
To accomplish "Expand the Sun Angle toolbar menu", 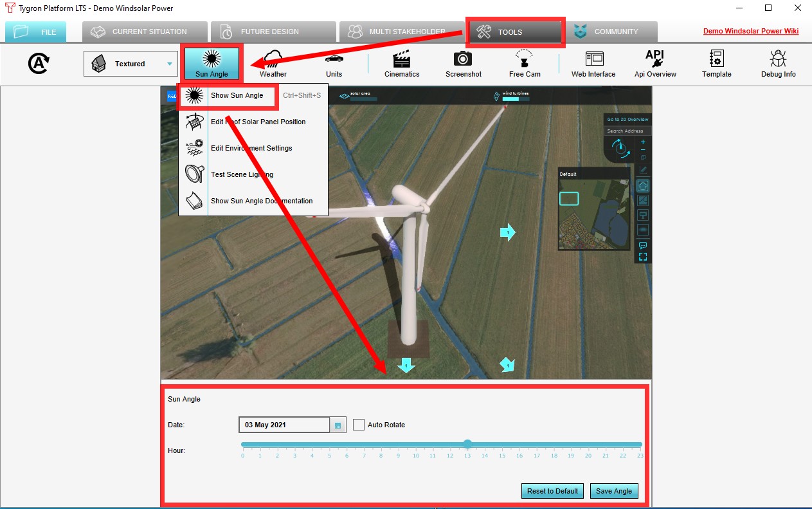I will (x=212, y=64).
